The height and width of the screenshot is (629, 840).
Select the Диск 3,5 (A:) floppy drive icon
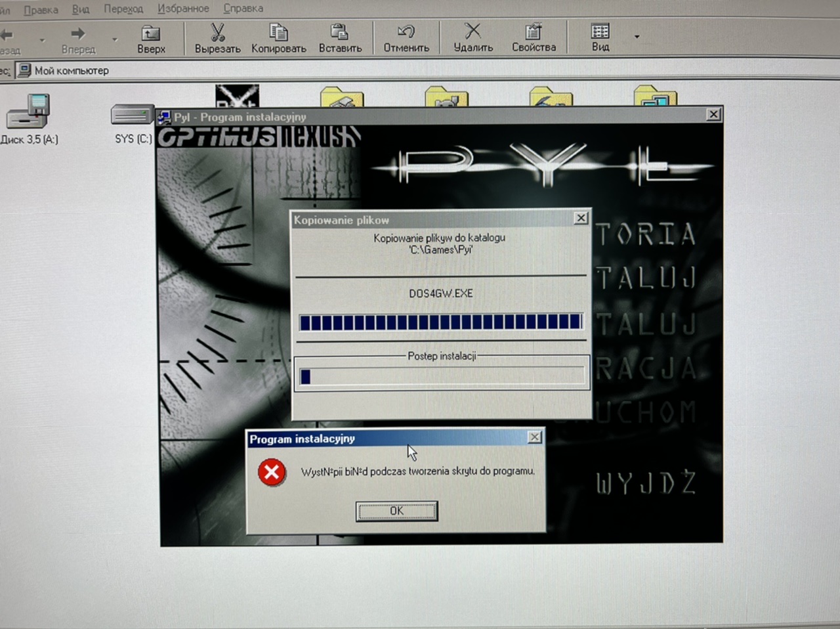(x=29, y=110)
